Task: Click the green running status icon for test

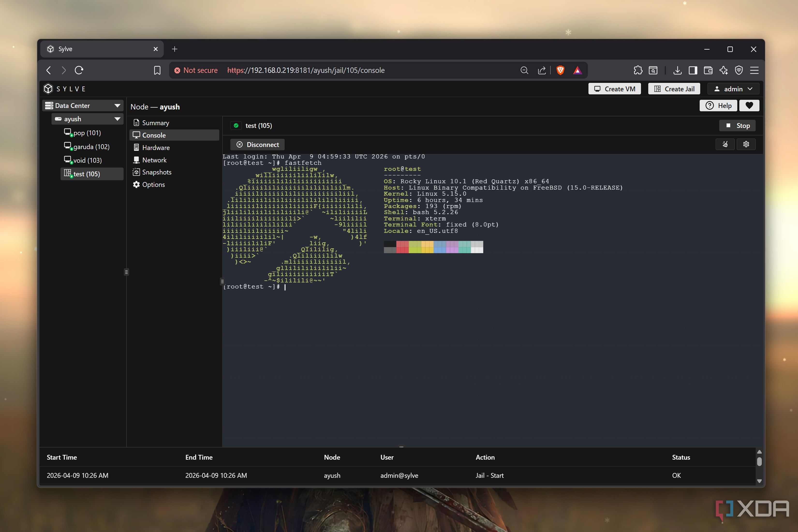Action: pos(236,126)
